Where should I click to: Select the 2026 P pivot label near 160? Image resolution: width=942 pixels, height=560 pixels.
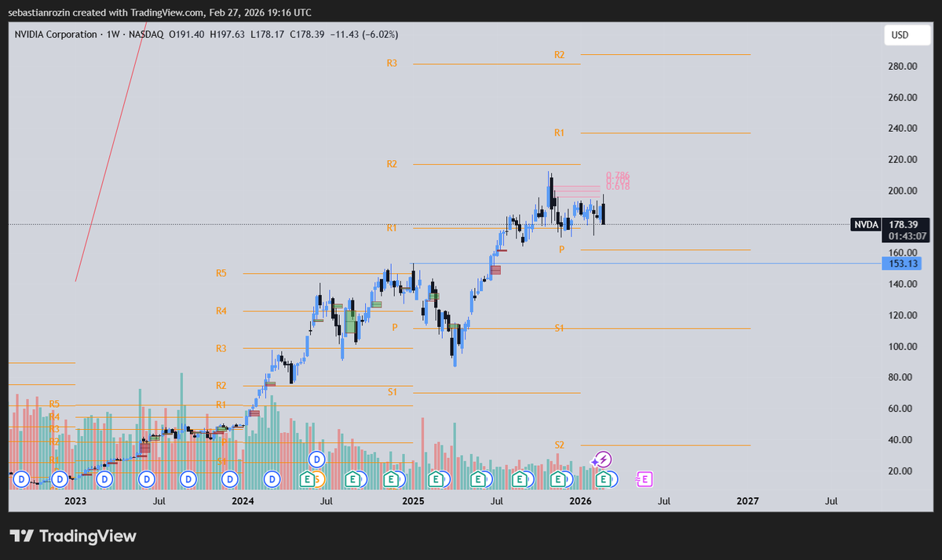tap(561, 249)
